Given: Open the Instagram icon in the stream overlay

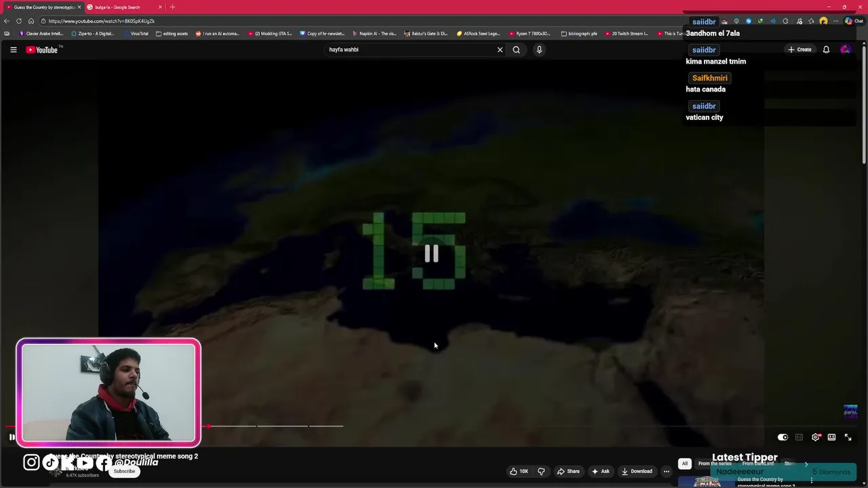Looking at the screenshot, I should pyautogui.click(x=31, y=462).
